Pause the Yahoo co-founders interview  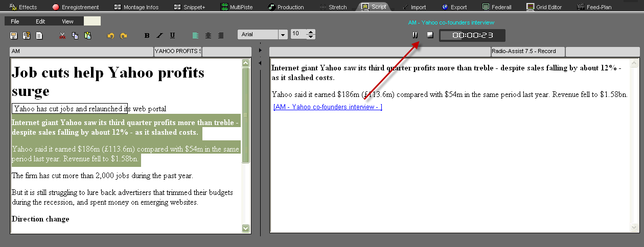tap(415, 35)
